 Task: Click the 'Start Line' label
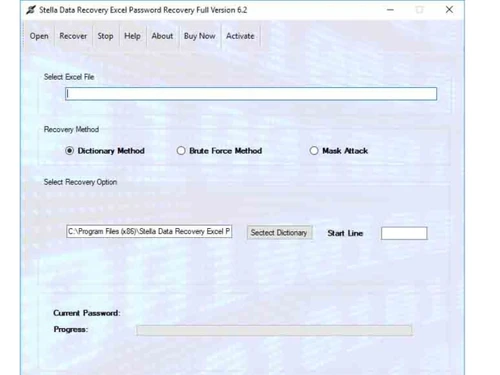pyautogui.click(x=345, y=233)
